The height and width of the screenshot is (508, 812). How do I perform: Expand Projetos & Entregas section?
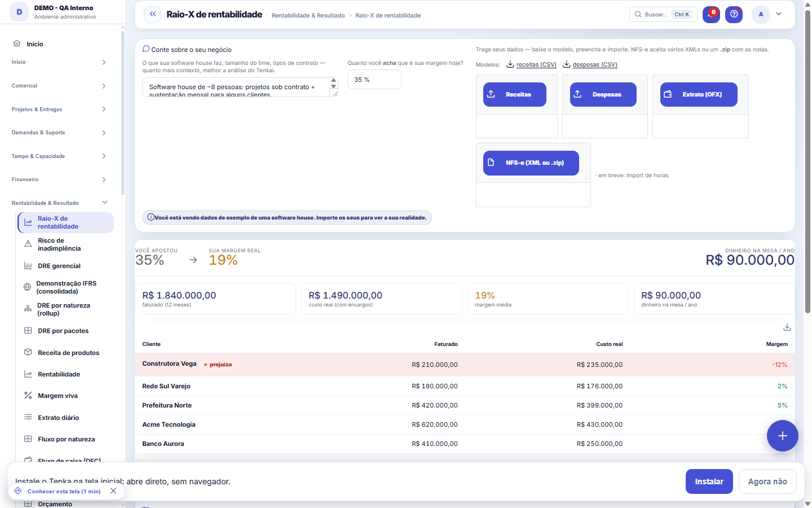click(x=59, y=110)
